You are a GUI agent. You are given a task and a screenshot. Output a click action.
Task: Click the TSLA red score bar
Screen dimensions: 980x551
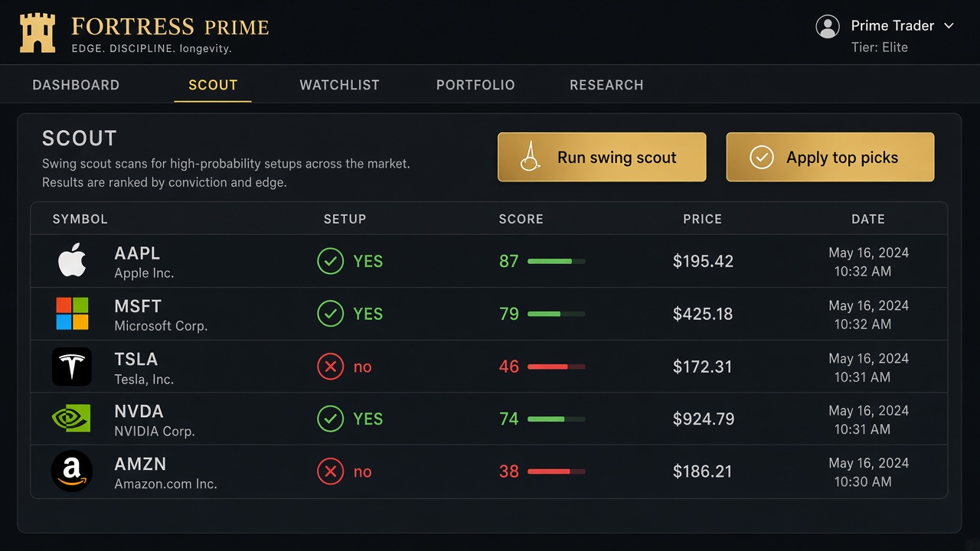click(x=557, y=367)
